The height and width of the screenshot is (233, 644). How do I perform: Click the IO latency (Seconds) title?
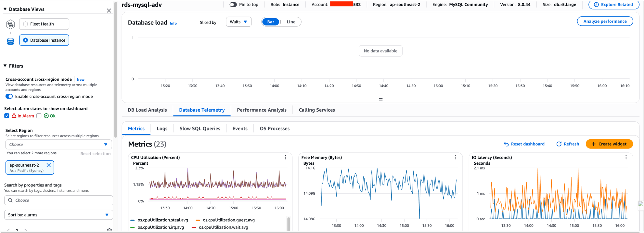[x=492, y=158]
